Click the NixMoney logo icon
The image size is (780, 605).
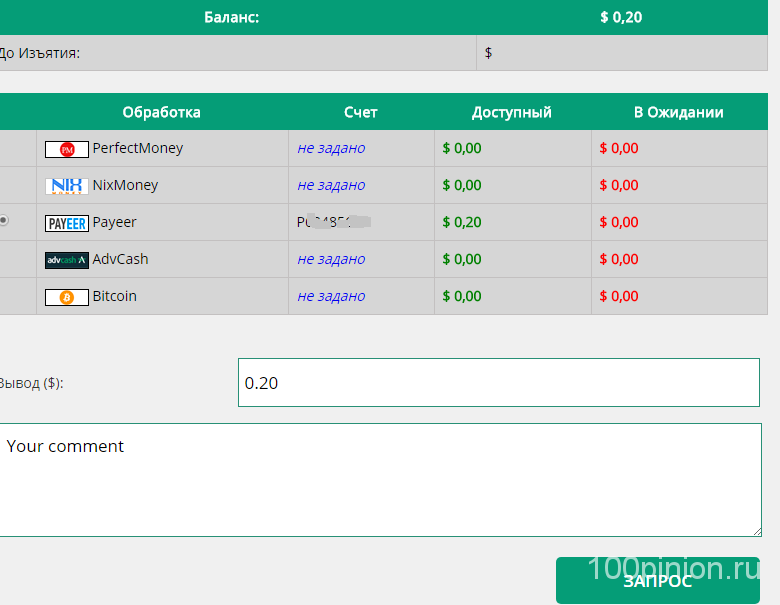[67, 186]
